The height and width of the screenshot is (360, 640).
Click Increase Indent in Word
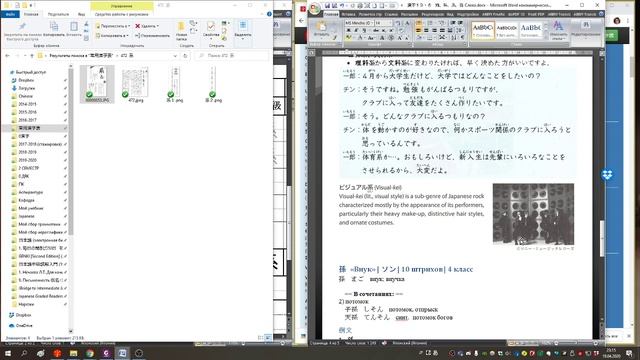(460, 23)
